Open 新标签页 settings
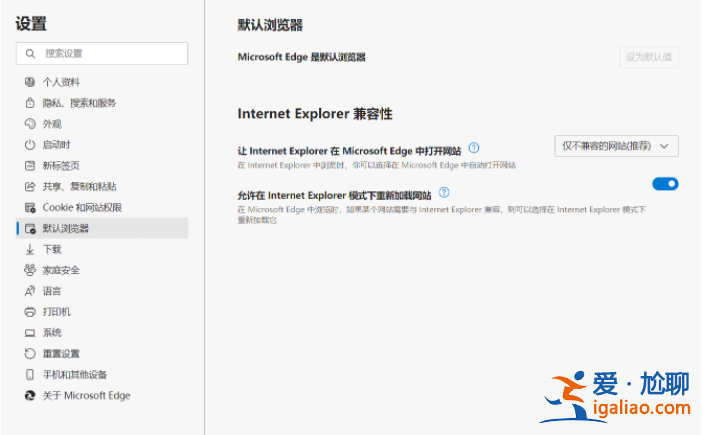 coord(102,165)
